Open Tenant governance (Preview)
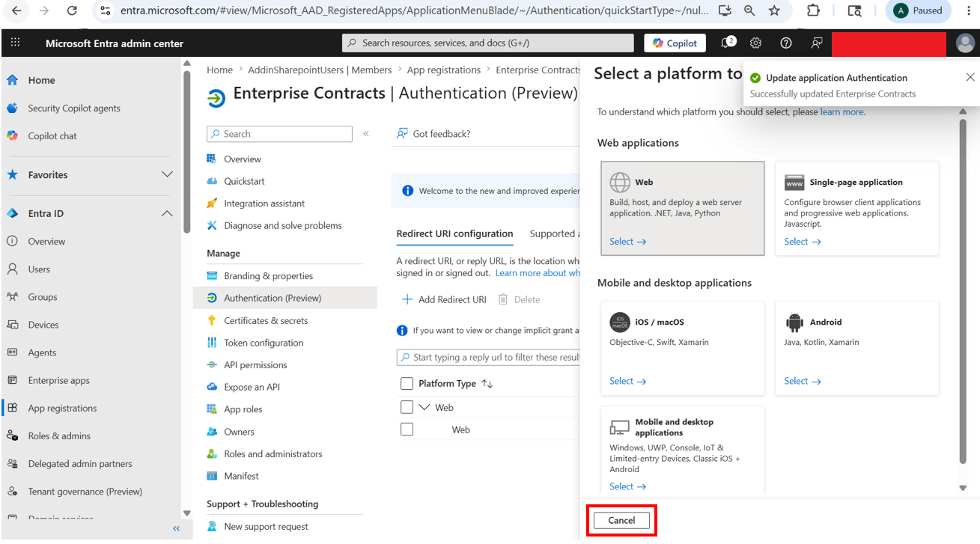Viewport: 980px width, 544px height. pyautogui.click(x=85, y=492)
